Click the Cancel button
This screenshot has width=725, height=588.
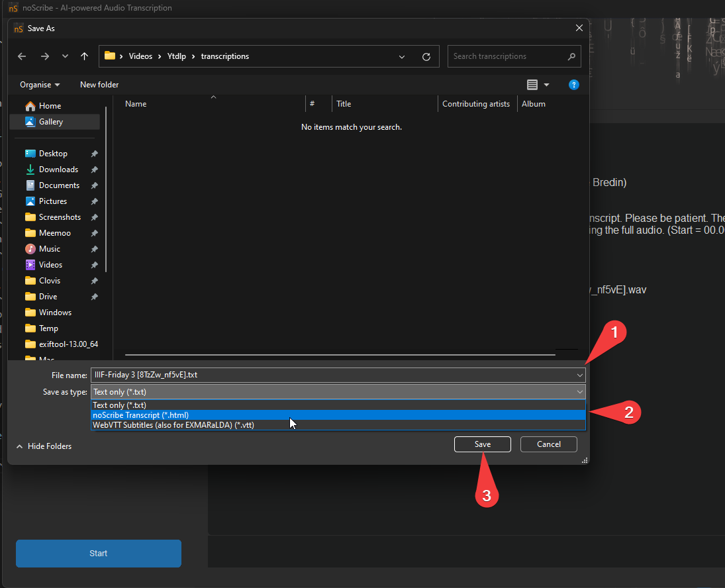[x=548, y=444]
